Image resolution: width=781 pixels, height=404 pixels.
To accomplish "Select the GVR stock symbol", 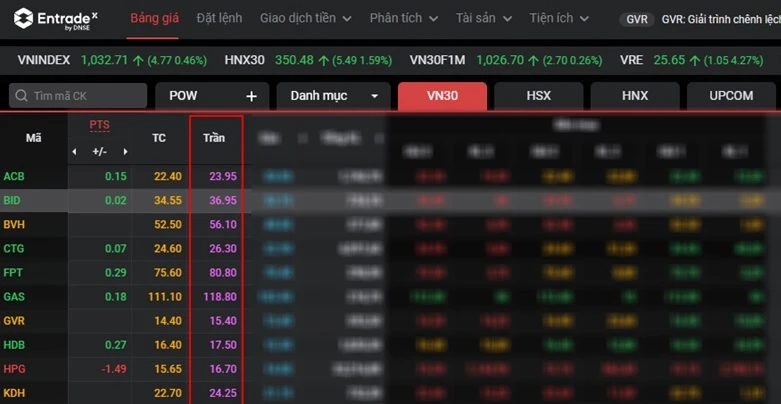I will click(x=14, y=320).
